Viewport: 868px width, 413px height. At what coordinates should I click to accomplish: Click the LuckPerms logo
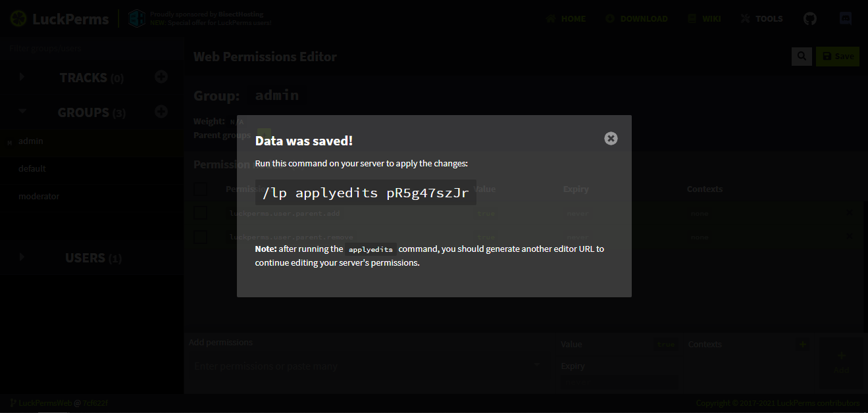point(59,18)
